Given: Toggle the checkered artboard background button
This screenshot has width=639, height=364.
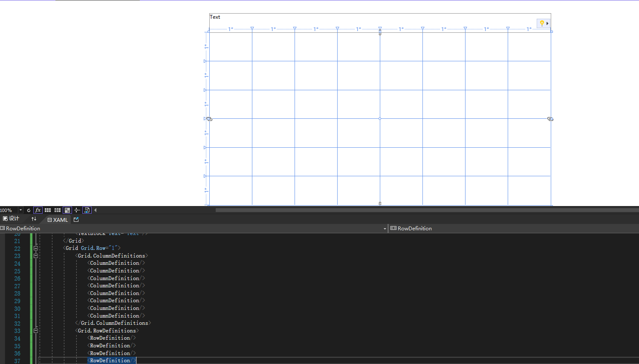Looking at the screenshot, I should click(x=67, y=210).
